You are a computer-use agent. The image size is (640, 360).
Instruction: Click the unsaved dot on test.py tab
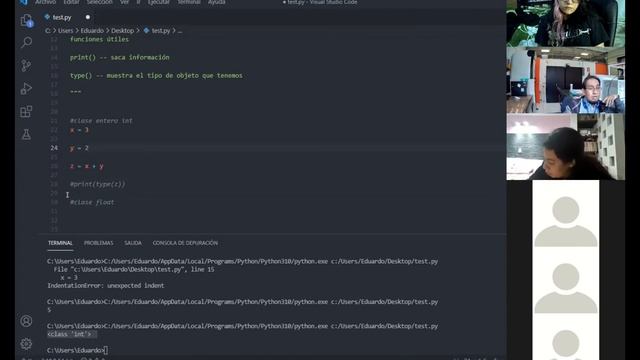pyautogui.click(x=88, y=17)
